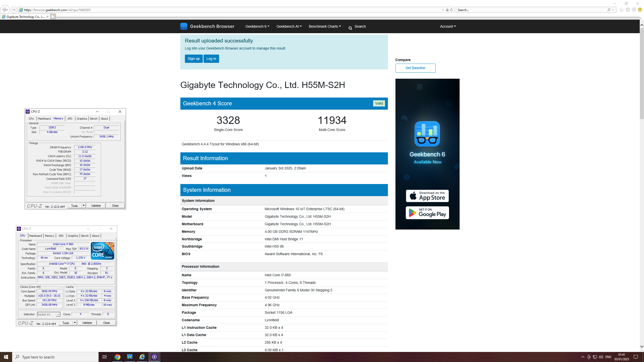Click the multi-core score 11934
Viewport: 644px width, 362px height.
pyautogui.click(x=332, y=120)
